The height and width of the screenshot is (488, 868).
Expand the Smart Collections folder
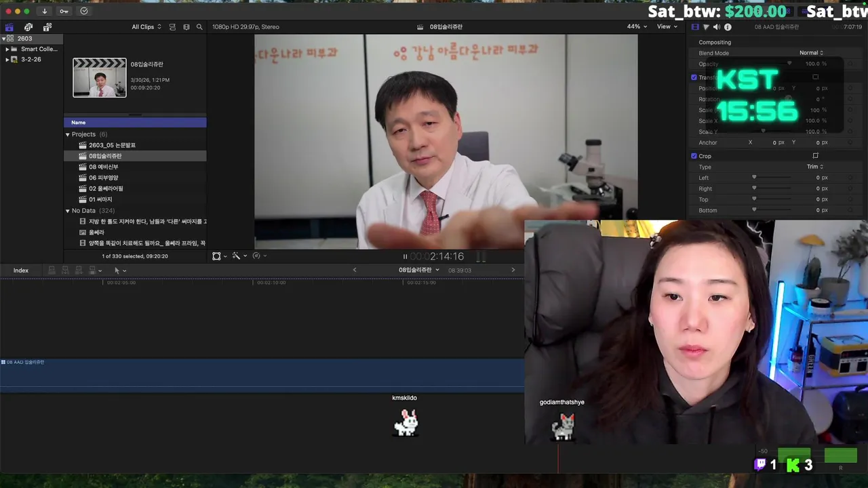click(x=7, y=49)
